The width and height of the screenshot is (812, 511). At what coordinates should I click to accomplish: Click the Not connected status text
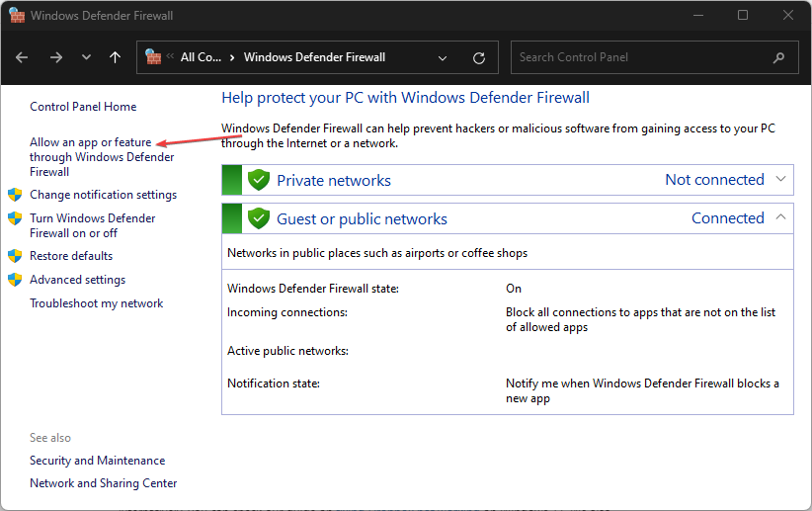[x=714, y=180]
